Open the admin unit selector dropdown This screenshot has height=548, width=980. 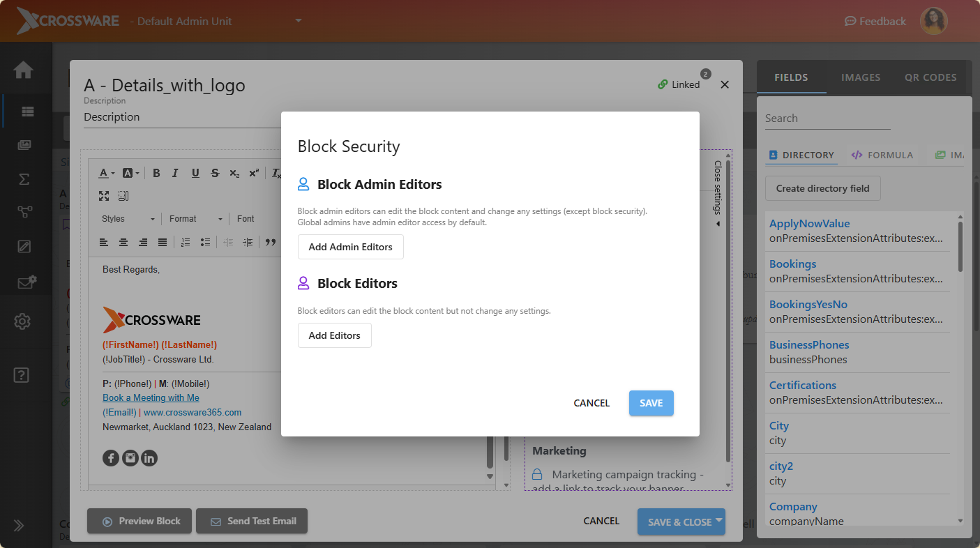coord(299,21)
